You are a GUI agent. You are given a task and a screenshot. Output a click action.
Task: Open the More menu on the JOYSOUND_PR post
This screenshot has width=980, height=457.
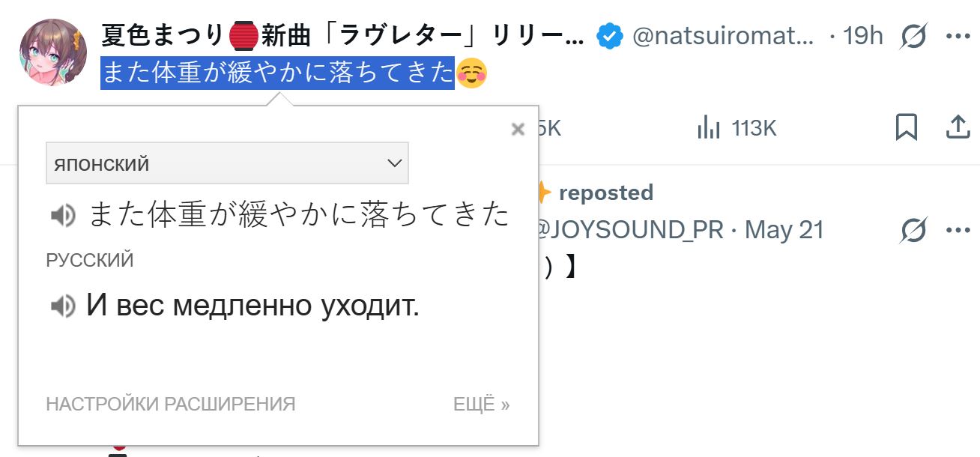958,230
